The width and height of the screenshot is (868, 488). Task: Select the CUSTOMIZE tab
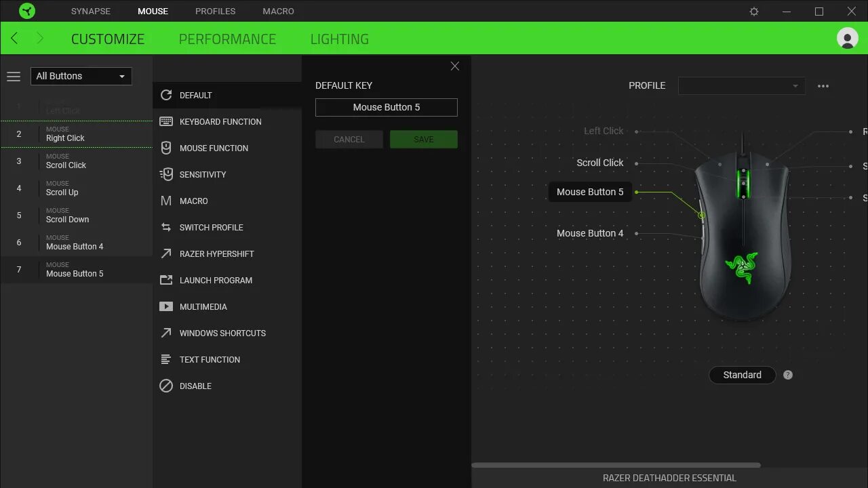click(x=108, y=39)
